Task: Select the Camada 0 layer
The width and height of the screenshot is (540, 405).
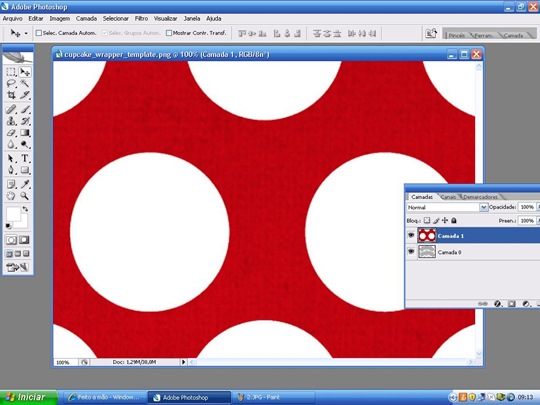Action: coord(473,252)
